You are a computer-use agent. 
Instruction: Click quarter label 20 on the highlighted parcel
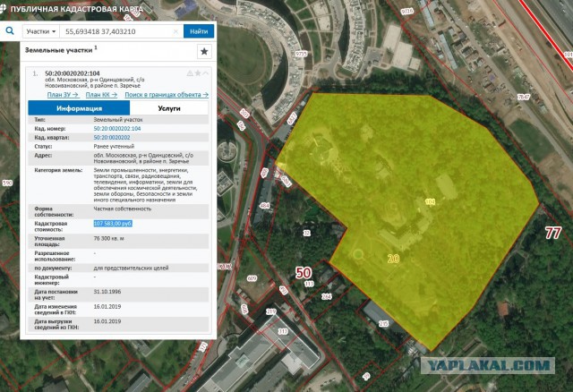coord(393,259)
